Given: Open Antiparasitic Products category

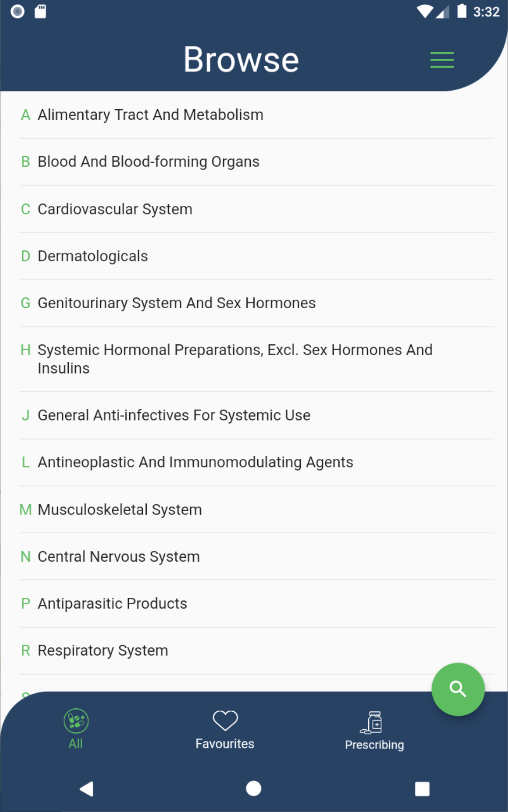Looking at the screenshot, I should pos(112,604).
